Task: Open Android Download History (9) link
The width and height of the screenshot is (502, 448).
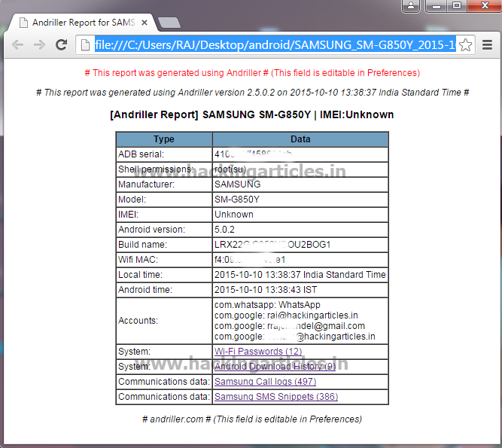Action: point(275,367)
